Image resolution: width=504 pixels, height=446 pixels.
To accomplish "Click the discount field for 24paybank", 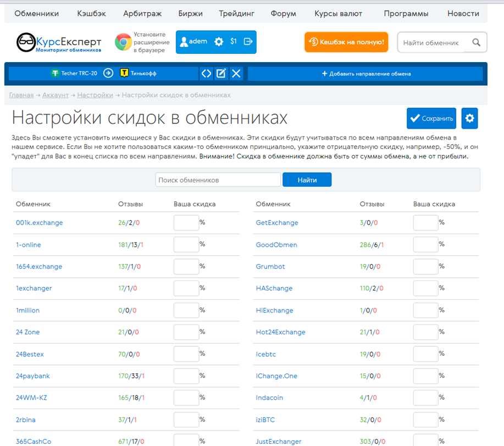I will 186,376.
